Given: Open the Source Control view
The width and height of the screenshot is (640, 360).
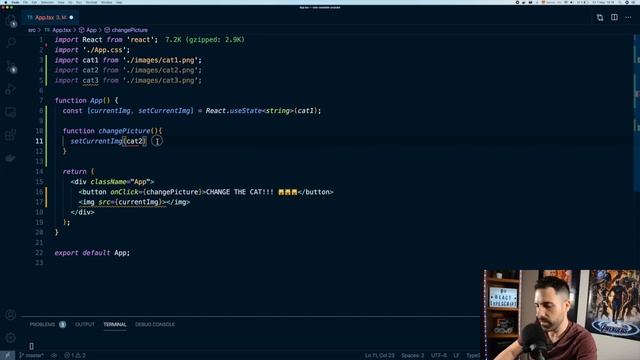Looking at the screenshot, I should click(x=11, y=67).
